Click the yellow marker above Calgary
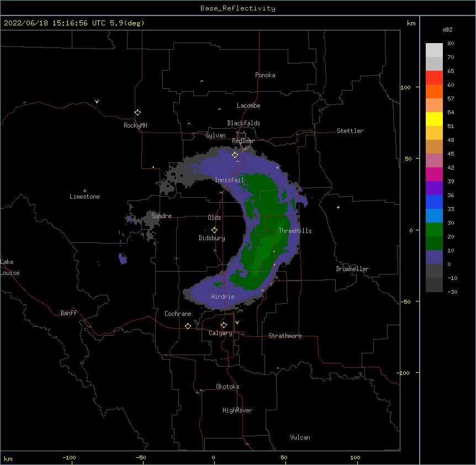The height and width of the screenshot is (465, 476). 224,325
